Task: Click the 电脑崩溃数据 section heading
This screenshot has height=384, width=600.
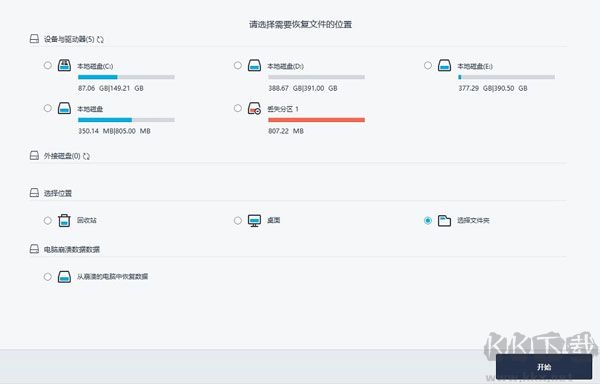Action: point(72,249)
